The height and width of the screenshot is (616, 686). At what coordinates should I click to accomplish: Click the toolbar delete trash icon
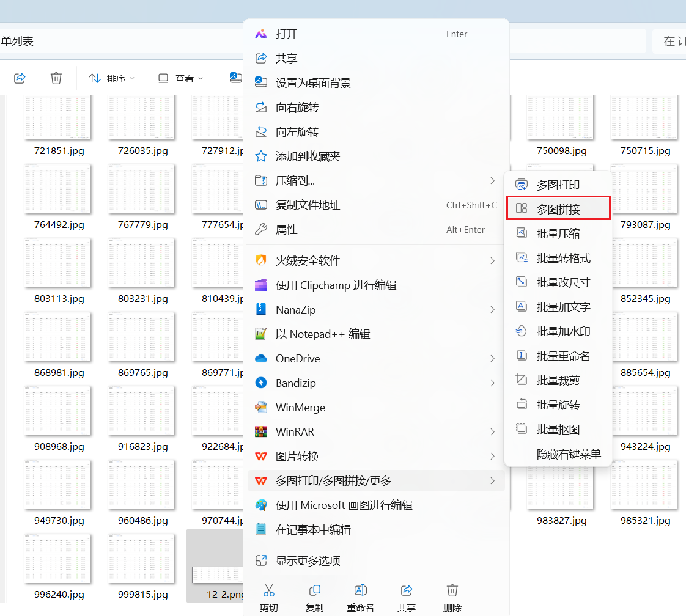[x=56, y=78]
